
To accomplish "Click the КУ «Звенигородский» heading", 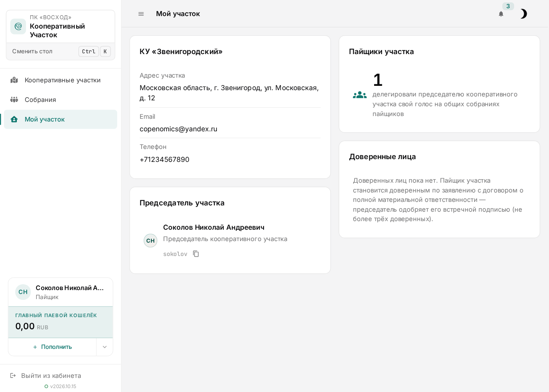I will [181, 51].
